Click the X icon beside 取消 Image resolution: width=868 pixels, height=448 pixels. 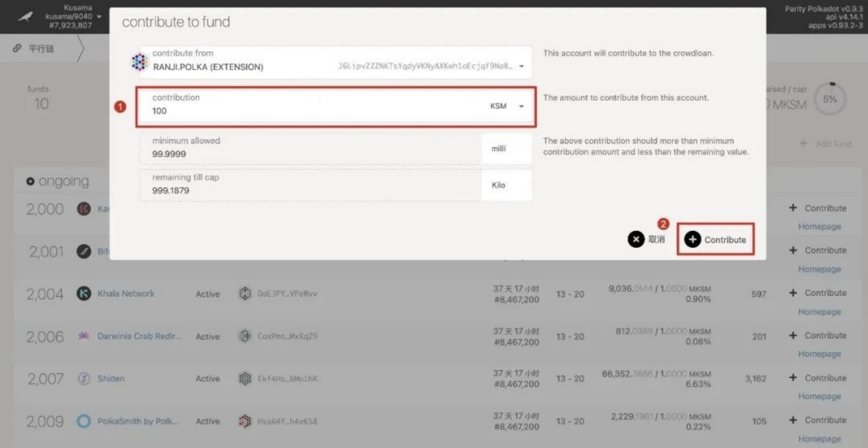point(636,239)
